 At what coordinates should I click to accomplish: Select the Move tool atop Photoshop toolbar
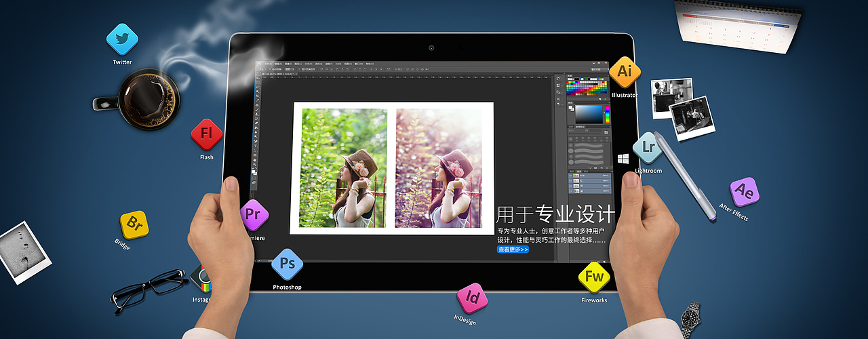point(257,77)
